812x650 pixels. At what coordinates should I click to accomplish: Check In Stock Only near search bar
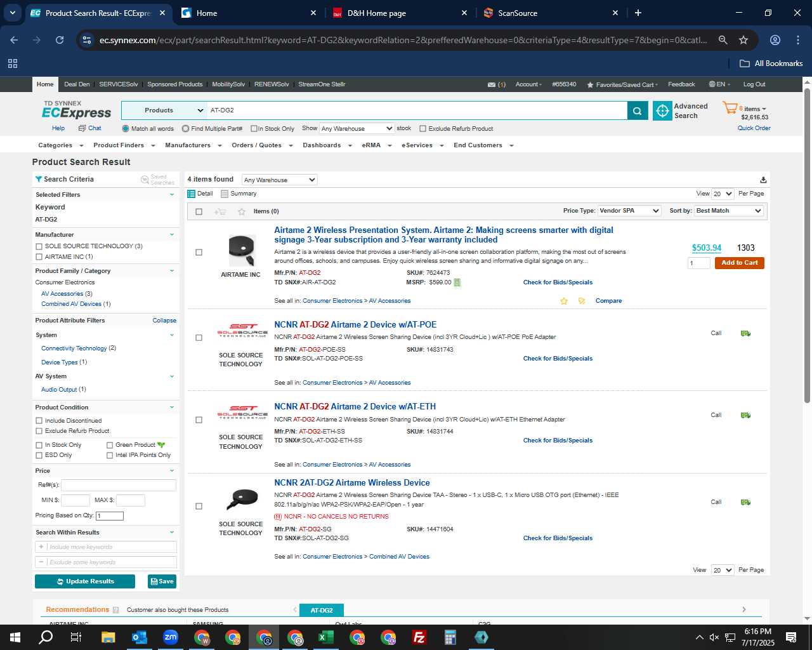254,128
